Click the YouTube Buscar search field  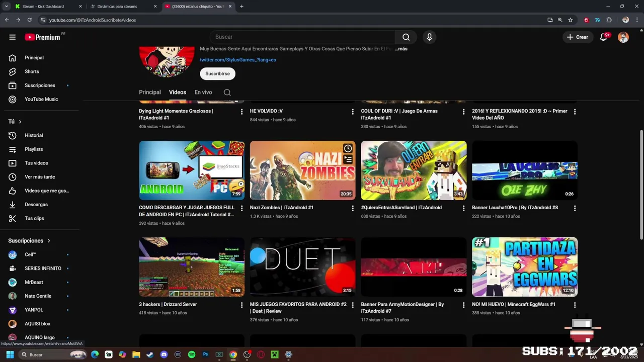point(302,37)
